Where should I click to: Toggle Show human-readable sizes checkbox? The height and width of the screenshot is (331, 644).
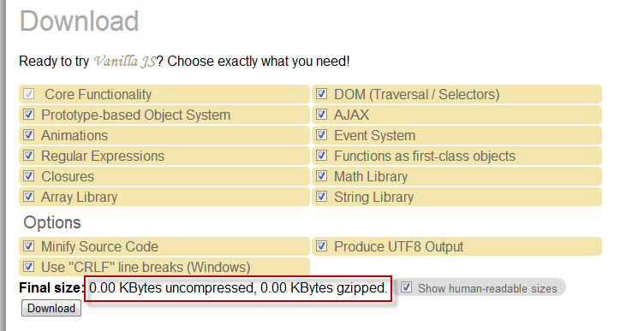pyautogui.click(x=406, y=287)
